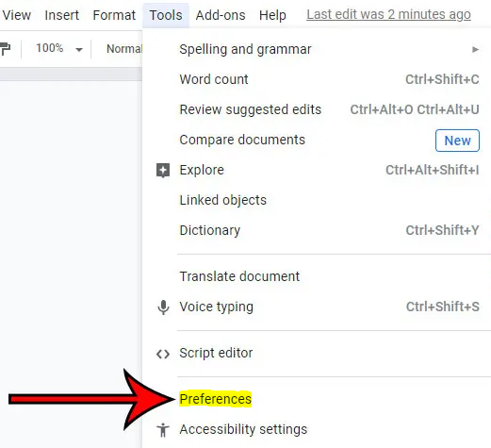The width and height of the screenshot is (491, 448).
Task: Open the Add-ons menu
Action: pos(221,15)
